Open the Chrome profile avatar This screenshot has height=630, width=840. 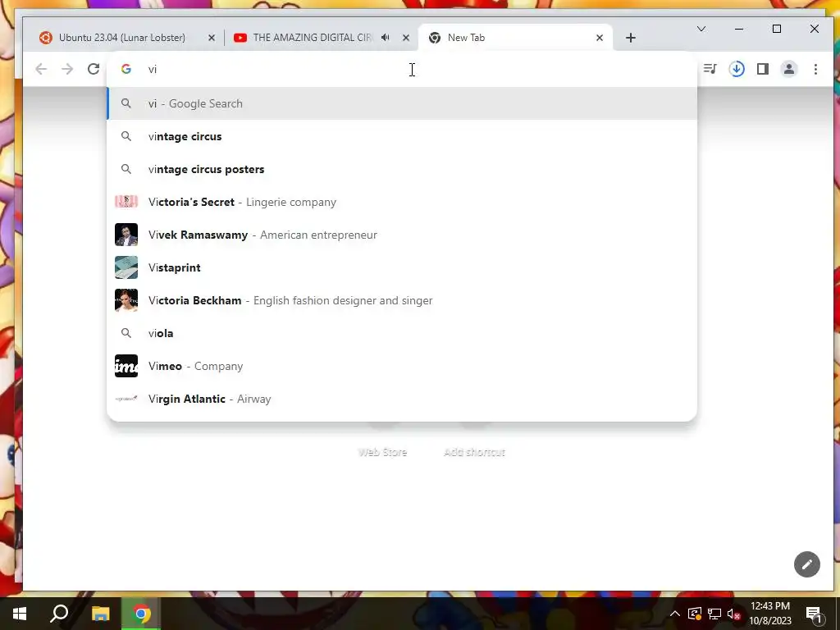pos(789,69)
